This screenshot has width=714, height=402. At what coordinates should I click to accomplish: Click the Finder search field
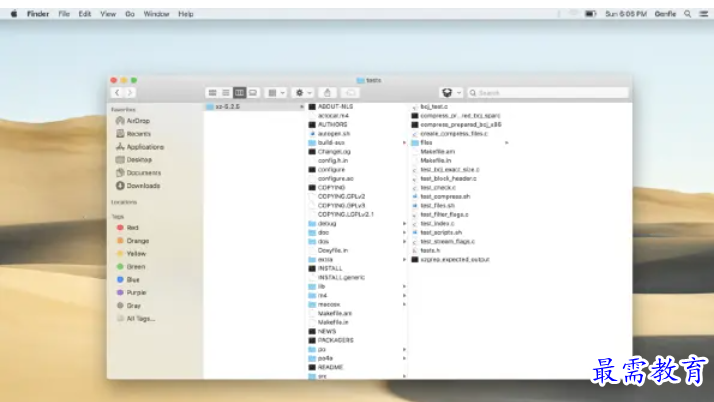pos(548,93)
